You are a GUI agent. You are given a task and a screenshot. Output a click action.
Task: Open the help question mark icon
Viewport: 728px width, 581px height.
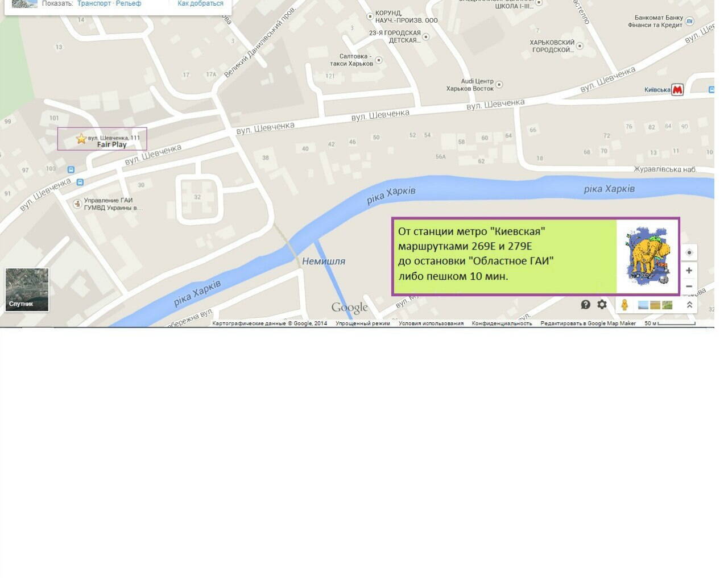tap(586, 305)
